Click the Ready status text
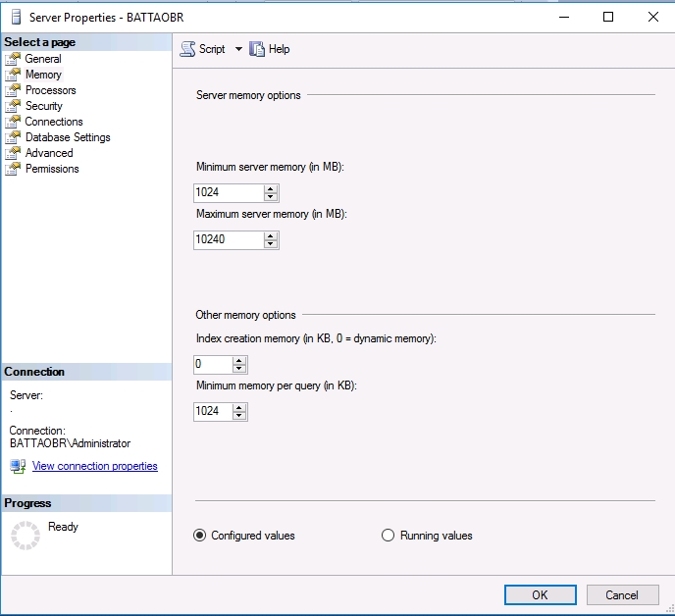Image resolution: width=675 pixels, height=616 pixels. [63, 527]
